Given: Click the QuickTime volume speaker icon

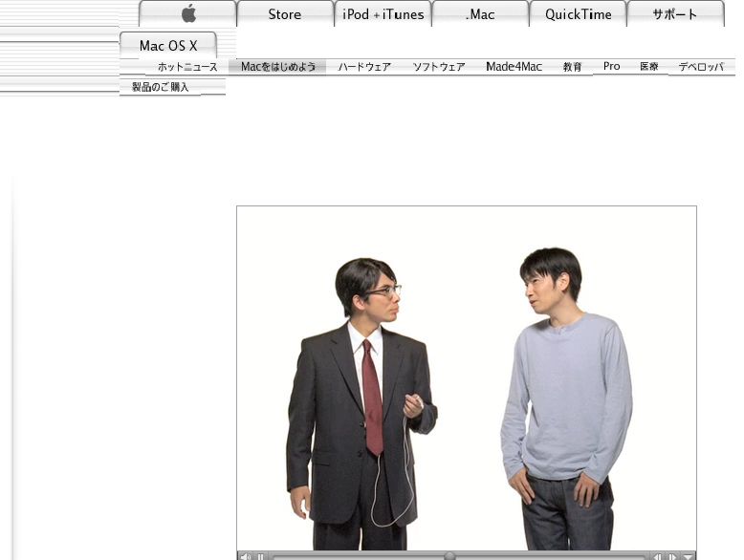Looking at the screenshot, I should click(x=245, y=556).
